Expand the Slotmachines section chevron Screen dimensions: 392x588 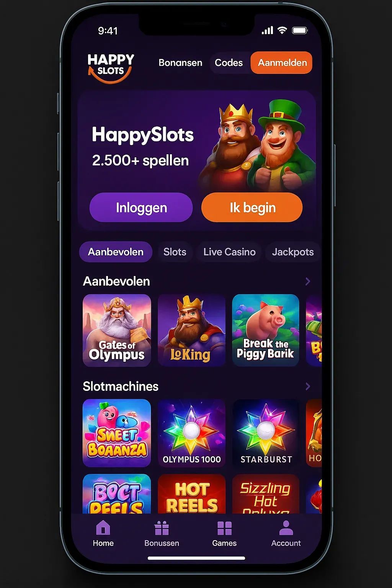point(308,386)
